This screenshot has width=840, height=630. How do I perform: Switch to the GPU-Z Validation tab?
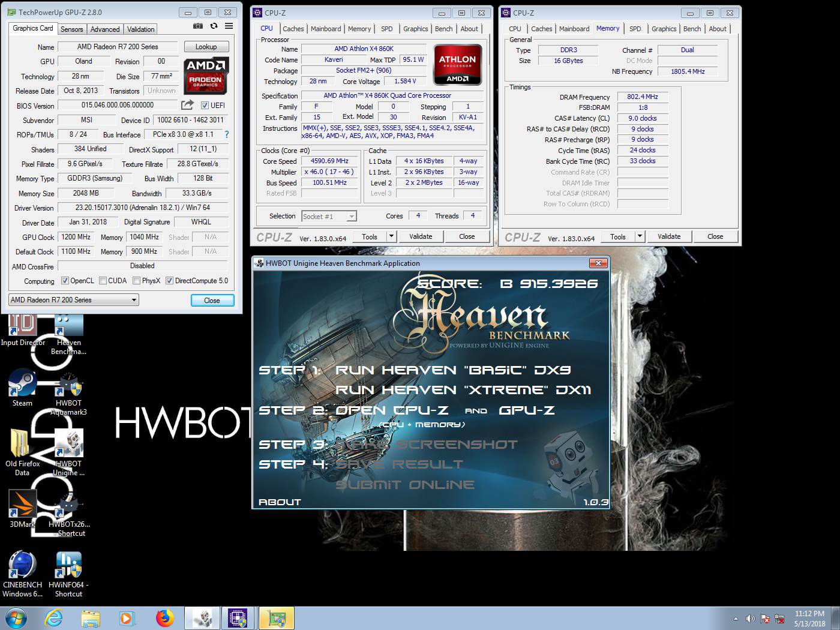pos(141,29)
